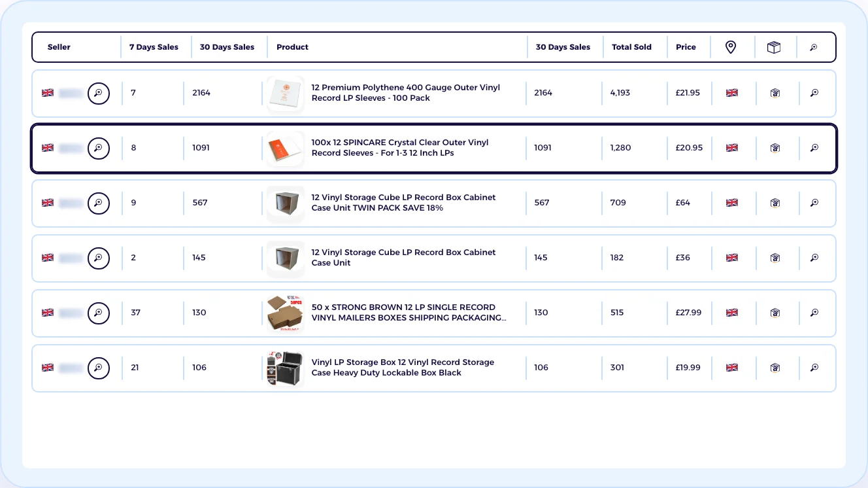Click seller search icon in MAILERS BOXES row

99,313
